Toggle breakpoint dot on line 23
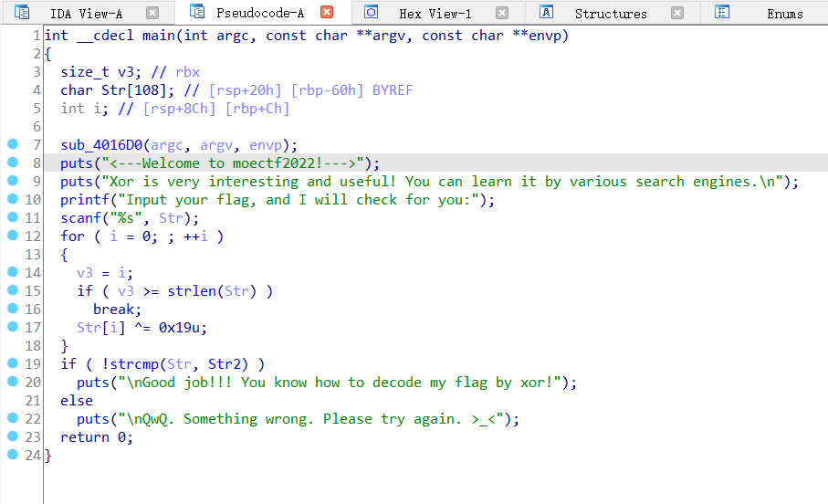 [12, 437]
